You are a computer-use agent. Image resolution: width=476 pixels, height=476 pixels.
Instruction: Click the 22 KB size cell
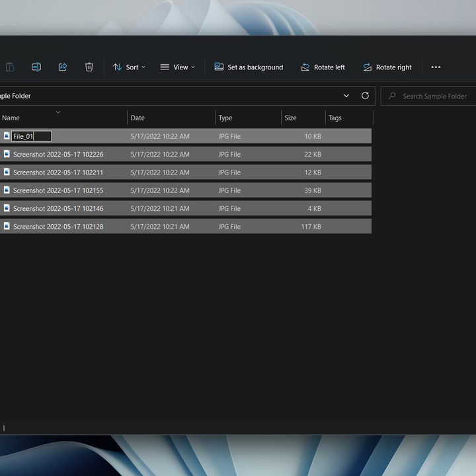pyautogui.click(x=313, y=154)
